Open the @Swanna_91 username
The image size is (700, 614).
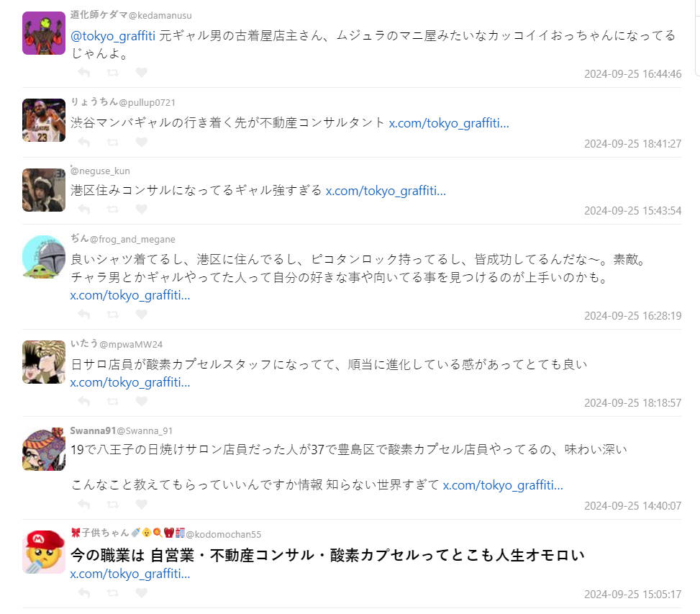click(145, 431)
